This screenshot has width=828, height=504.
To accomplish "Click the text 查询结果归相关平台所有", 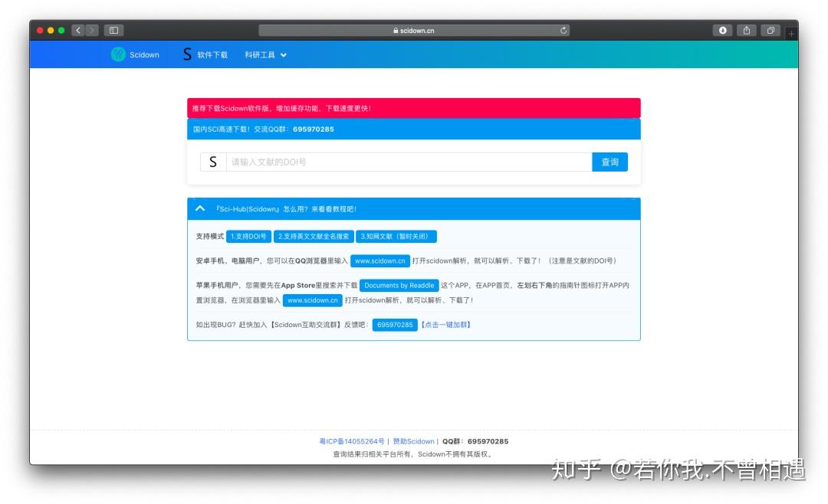I will 373,454.
